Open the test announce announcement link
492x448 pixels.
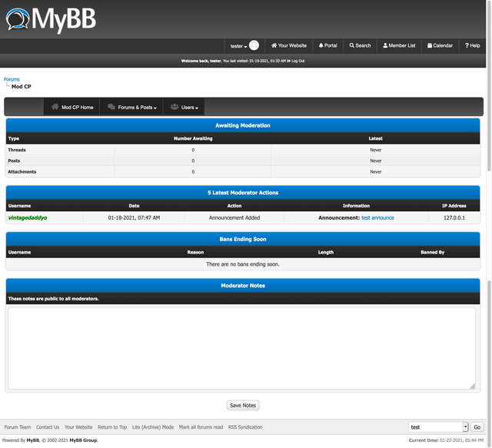pyautogui.click(x=377, y=217)
